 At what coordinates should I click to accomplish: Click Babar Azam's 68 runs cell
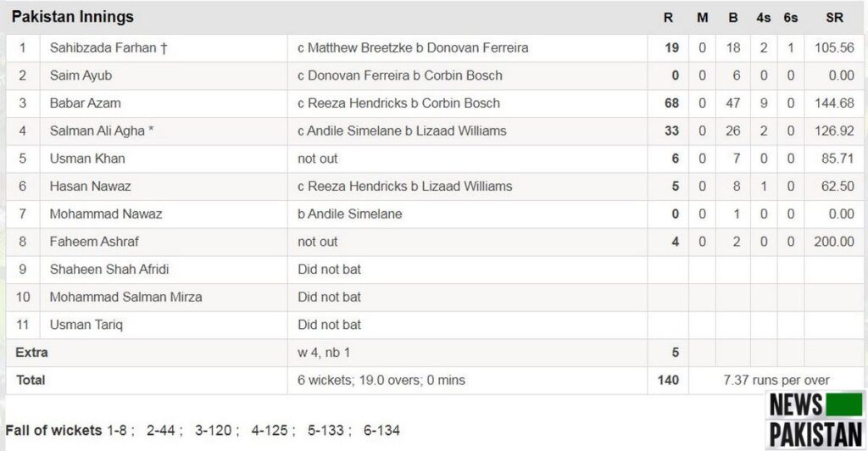671,103
